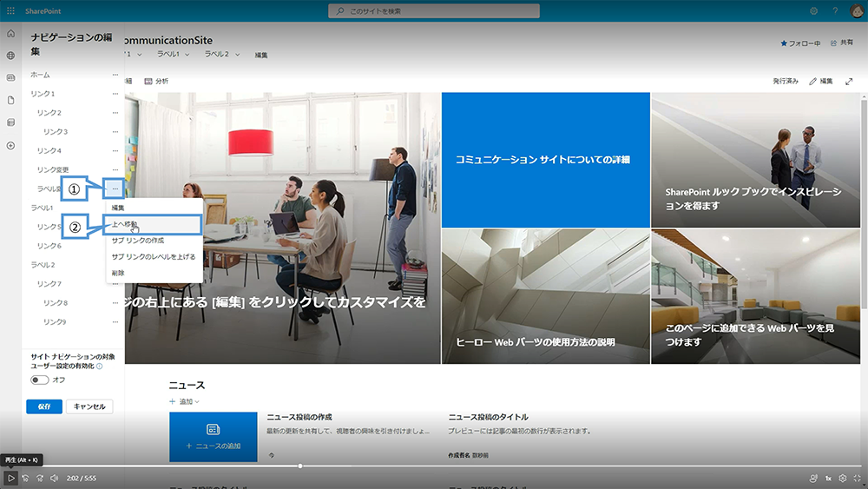The height and width of the screenshot is (489, 868).
Task: Open the news icon in left rail
Action: coord(10,78)
